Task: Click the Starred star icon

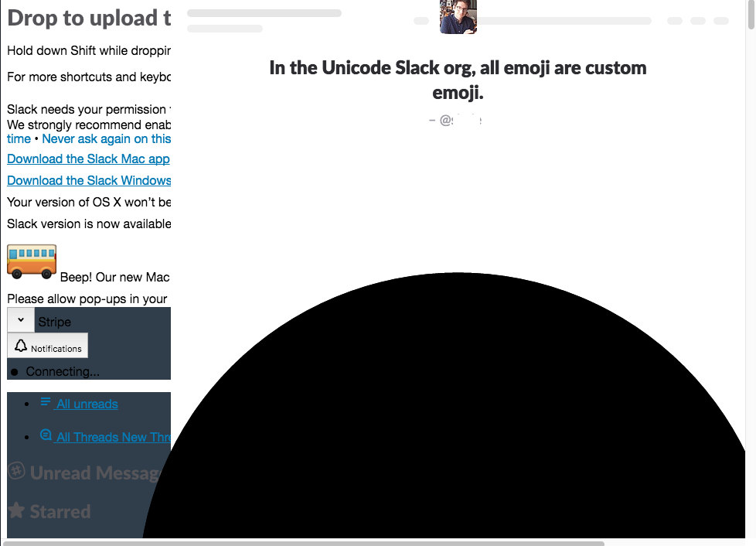Action: pyautogui.click(x=16, y=510)
